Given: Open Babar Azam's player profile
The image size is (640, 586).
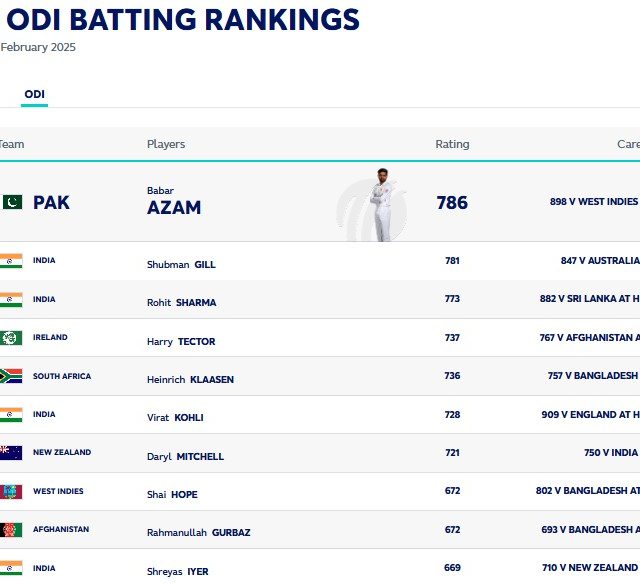Looking at the screenshot, I should (x=174, y=202).
